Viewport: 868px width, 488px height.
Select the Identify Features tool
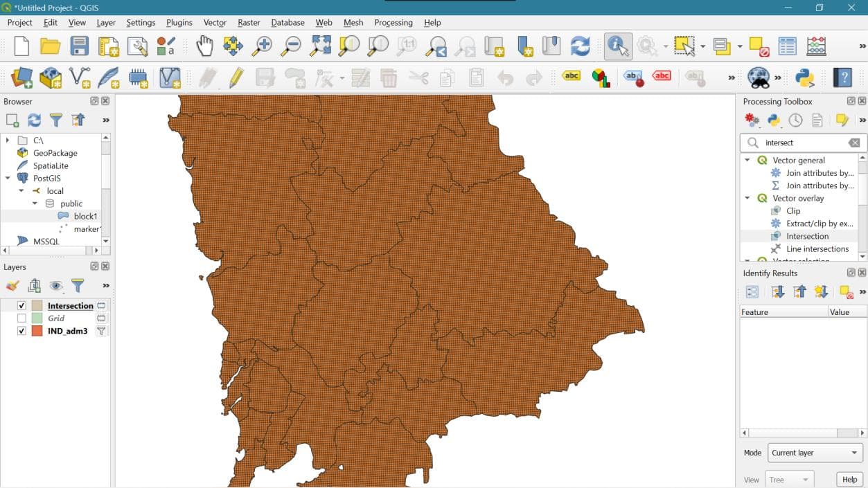617,46
